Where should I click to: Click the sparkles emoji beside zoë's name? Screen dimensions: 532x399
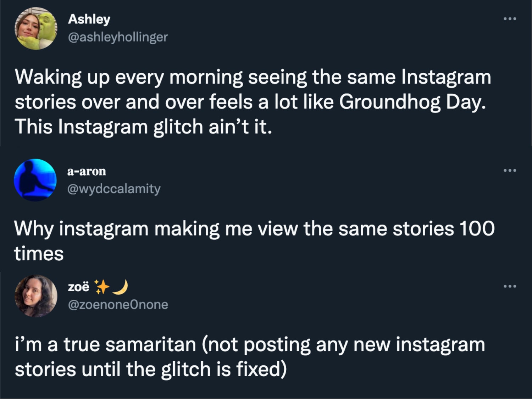point(102,287)
